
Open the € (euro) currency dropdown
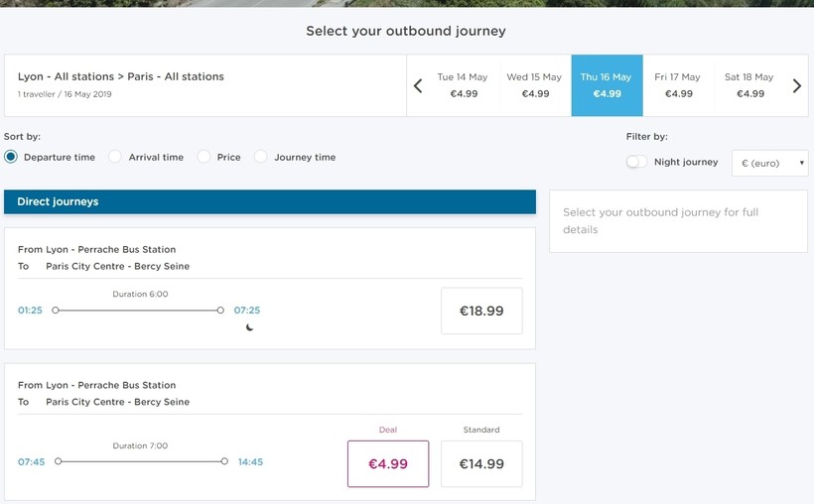point(769,163)
